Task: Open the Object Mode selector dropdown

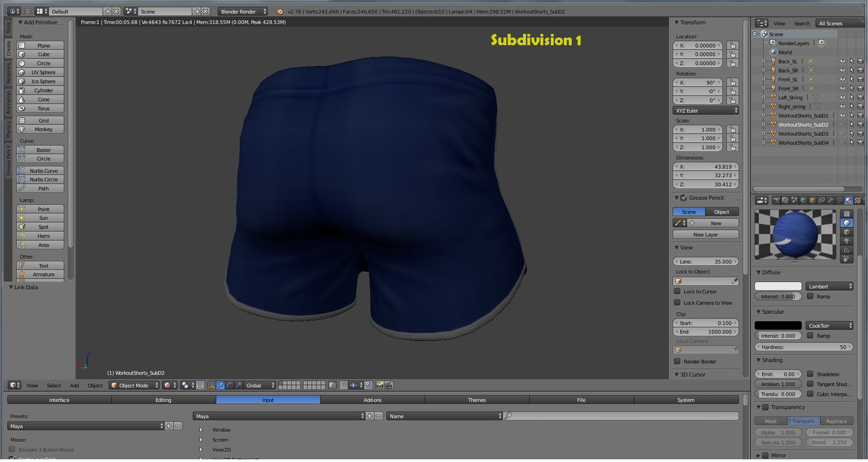Action: click(134, 385)
